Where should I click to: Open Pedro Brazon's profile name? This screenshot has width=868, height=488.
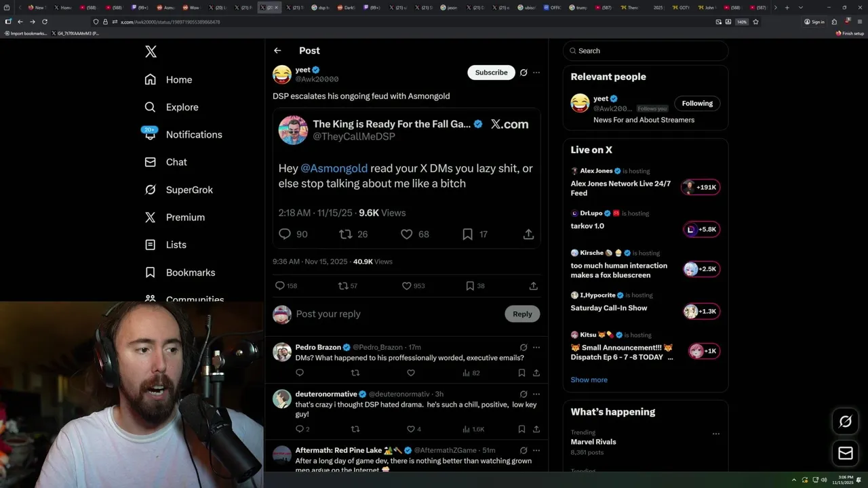(x=319, y=347)
